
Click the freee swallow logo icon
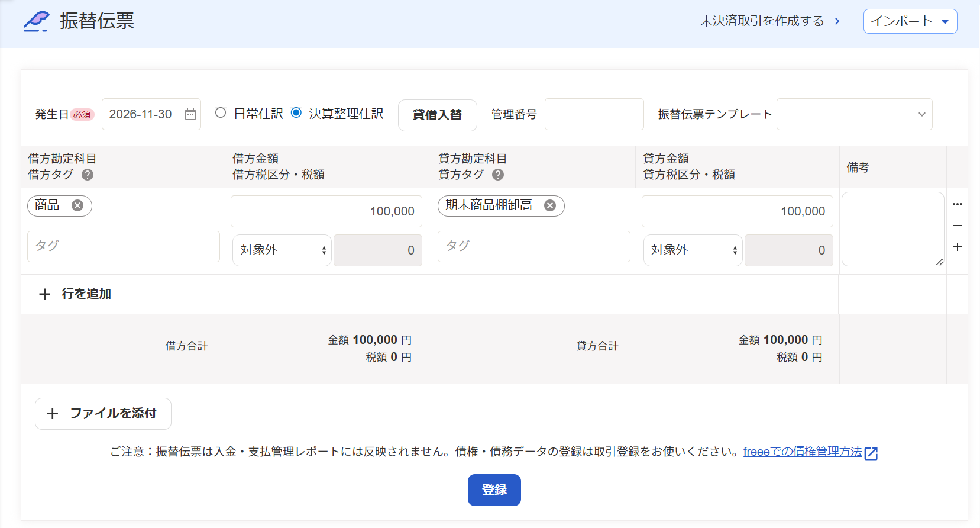37,21
